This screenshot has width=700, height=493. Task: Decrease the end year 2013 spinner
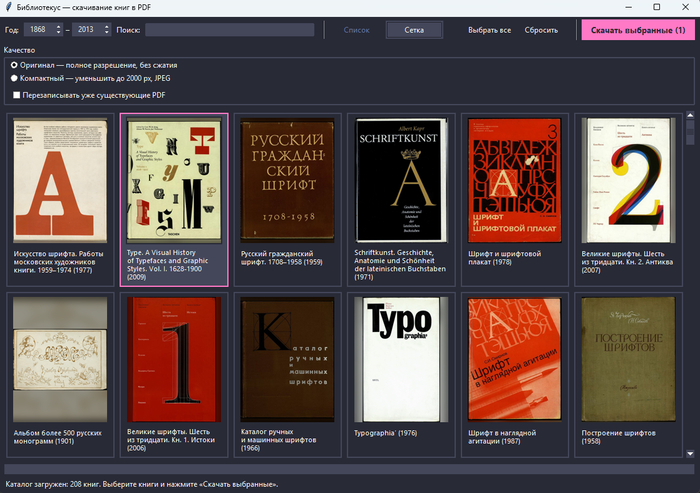tap(107, 33)
